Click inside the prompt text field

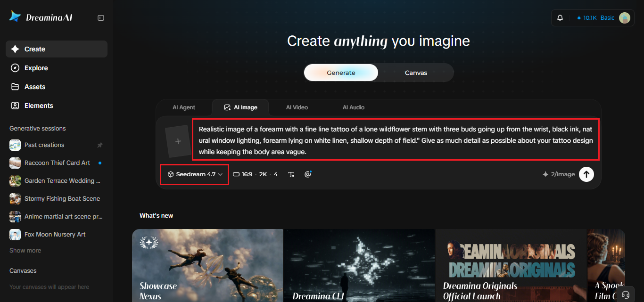(x=396, y=139)
